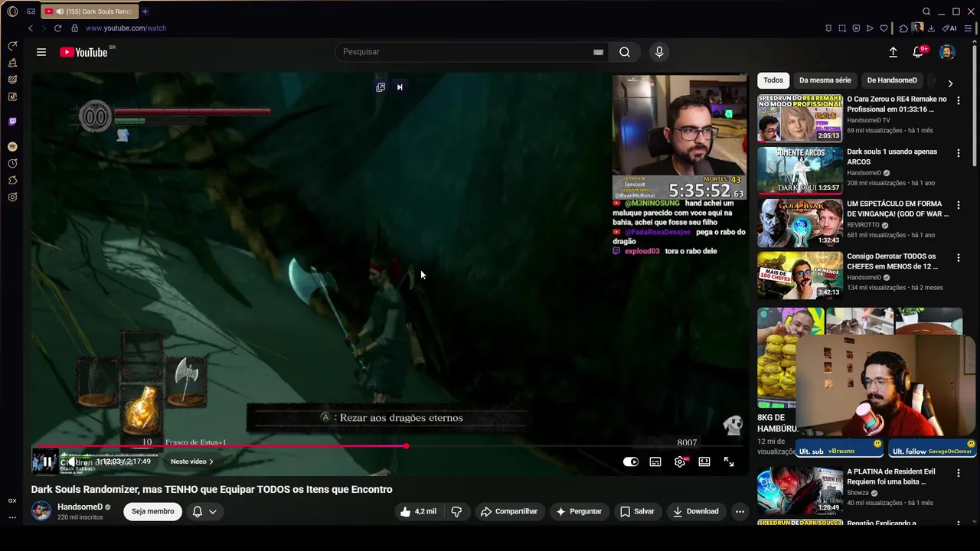This screenshot has width=980, height=551.
Task: Open options for 'Dark souls 1 usando apenas ARCOS'
Action: (958, 153)
